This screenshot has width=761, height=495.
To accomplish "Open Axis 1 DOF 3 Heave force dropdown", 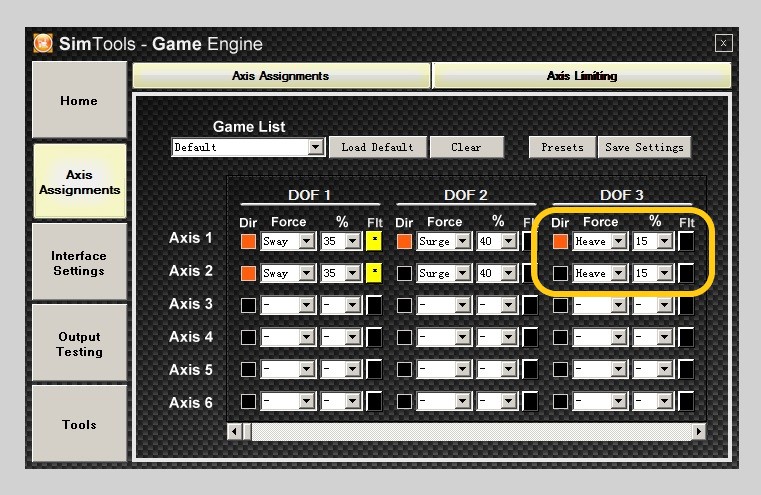I will pos(600,241).
